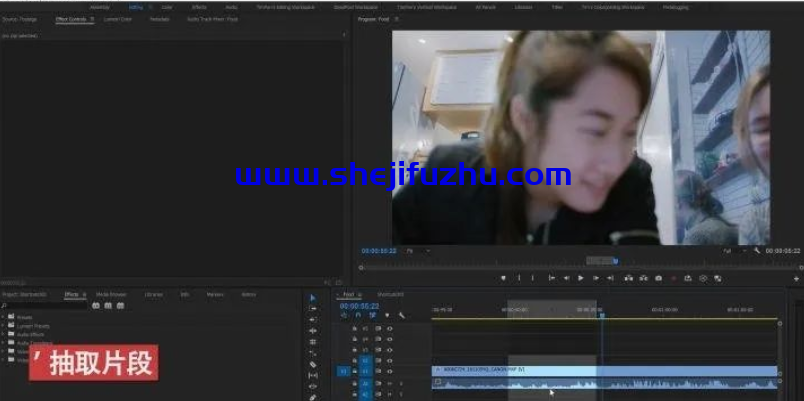Play the Program monitor video

pos(581,278)
